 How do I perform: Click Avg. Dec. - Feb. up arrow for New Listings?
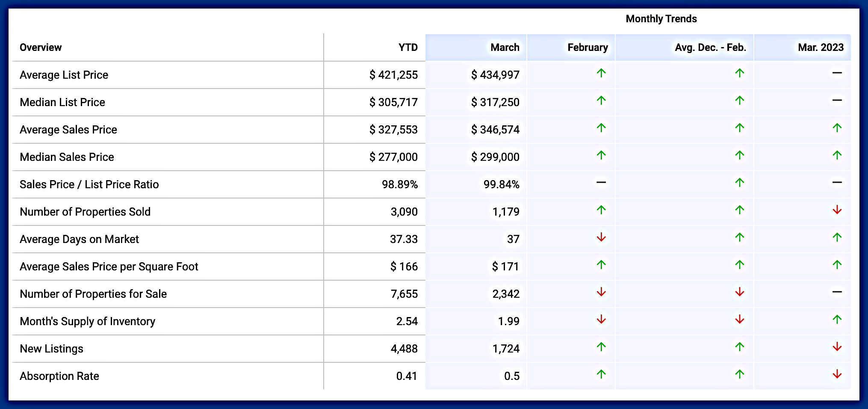739,347
